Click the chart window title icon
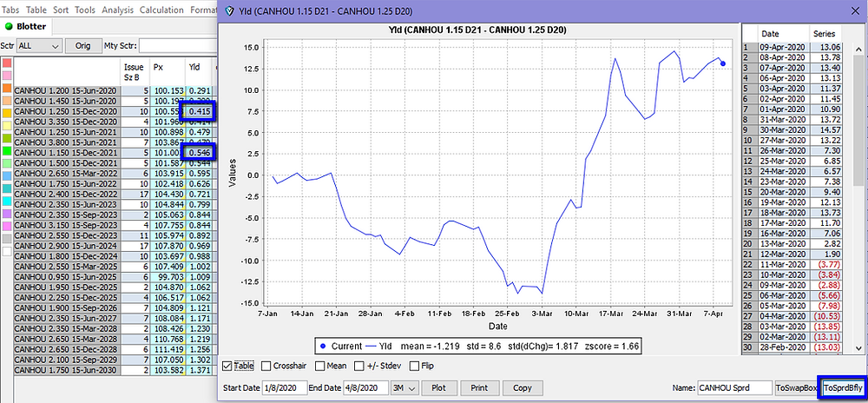 [230, 11]
